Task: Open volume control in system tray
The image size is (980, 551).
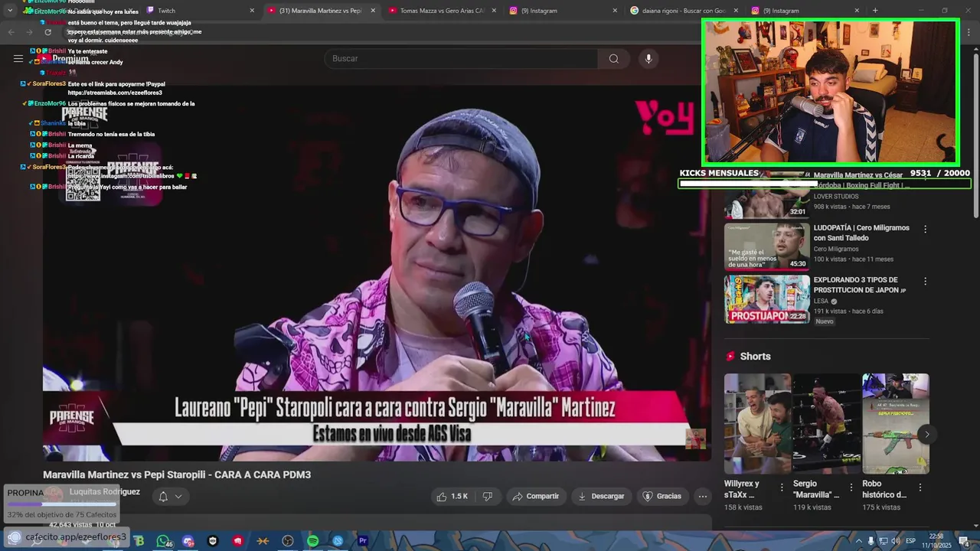Action: (894, 541)
